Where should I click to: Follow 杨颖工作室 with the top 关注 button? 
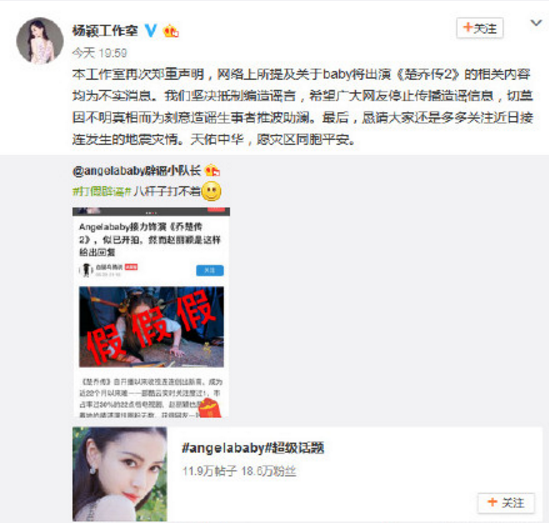pos(480,28)
